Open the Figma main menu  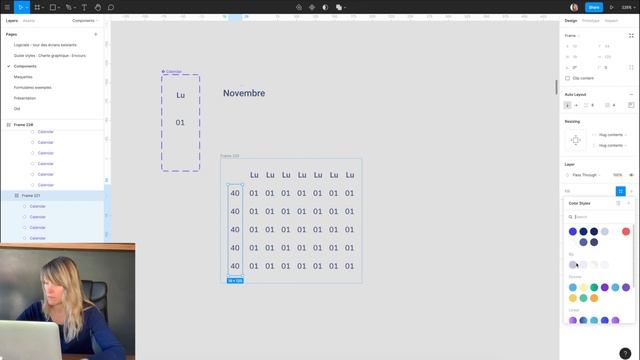(x=7, y=7)
